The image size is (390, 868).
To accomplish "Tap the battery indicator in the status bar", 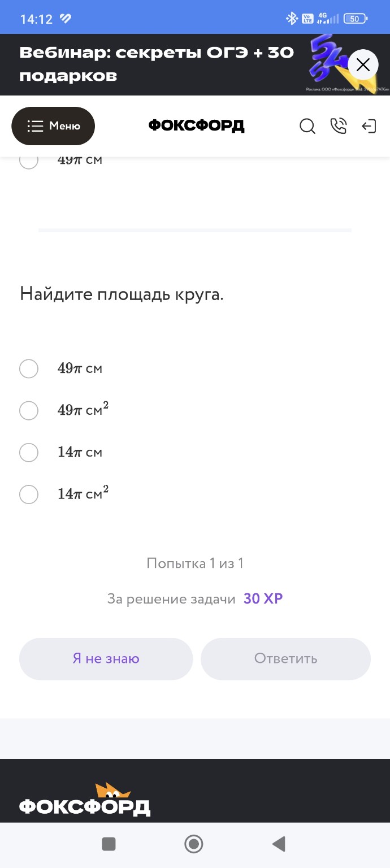I will tap(355, 18).
